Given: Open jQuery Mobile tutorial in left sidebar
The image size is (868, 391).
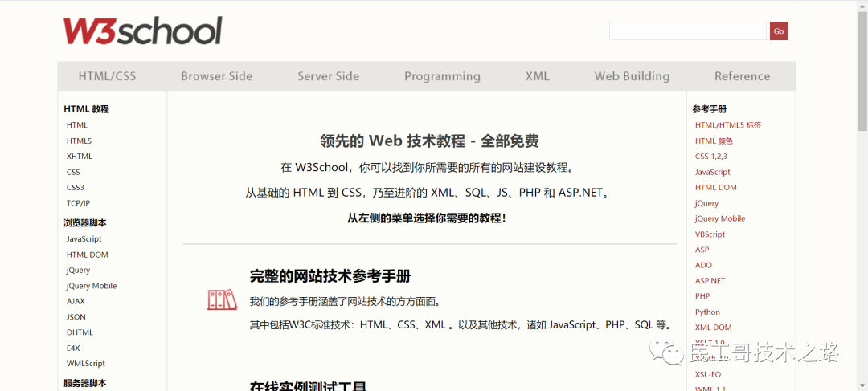Looking at the screenshot, I should [92, 286].
